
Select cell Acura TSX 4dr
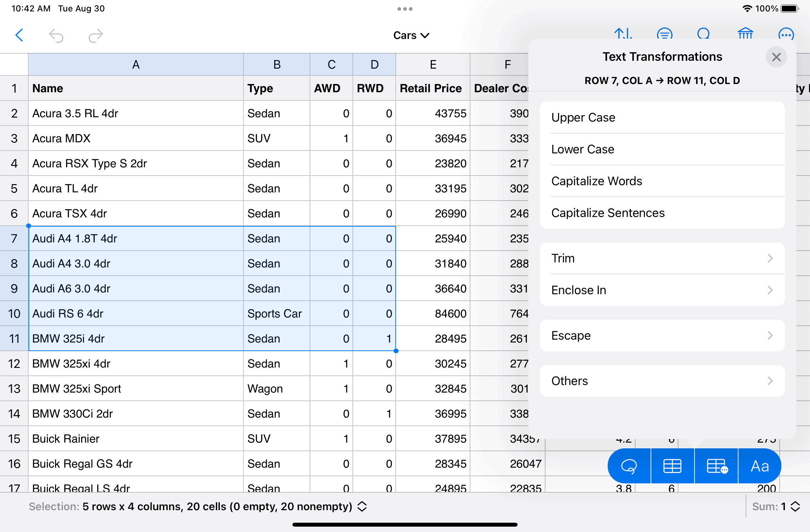click(136, 213)
